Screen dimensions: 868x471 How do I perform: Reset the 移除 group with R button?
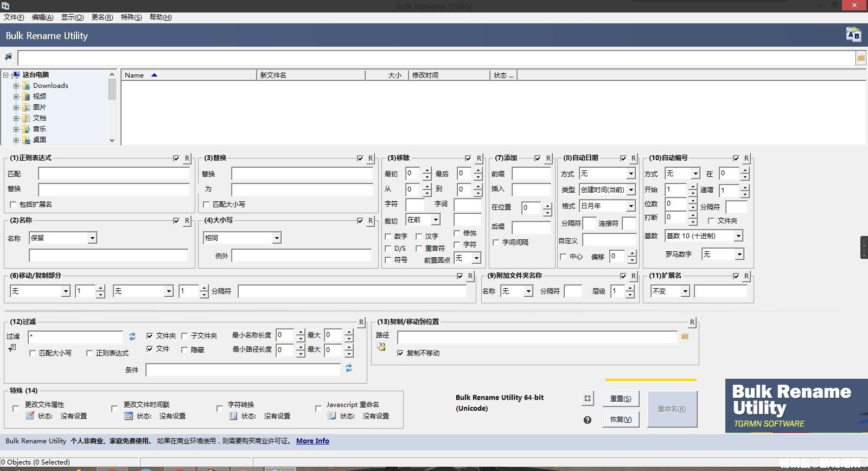[479, 158]
